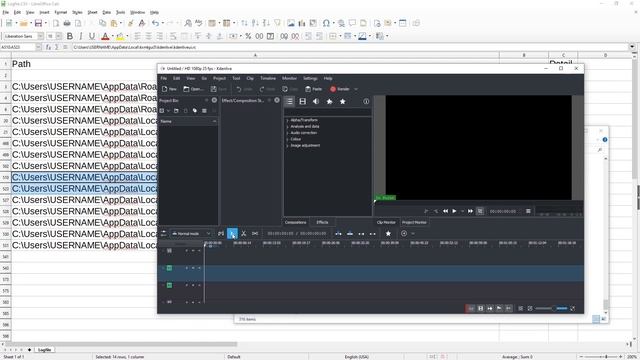Click the Sum icon in Calc formula bar

[x=57, y=47]
